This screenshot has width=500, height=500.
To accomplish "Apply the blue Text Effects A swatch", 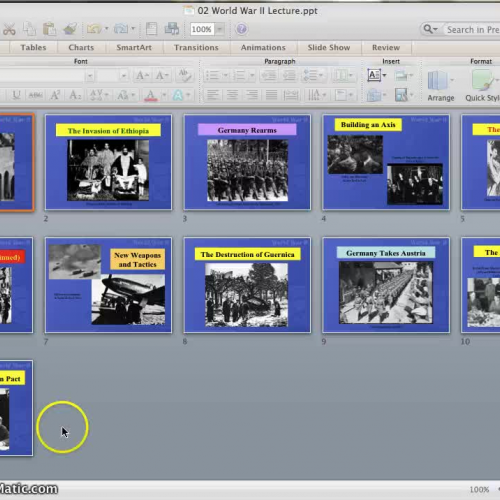I will (178, 95).
